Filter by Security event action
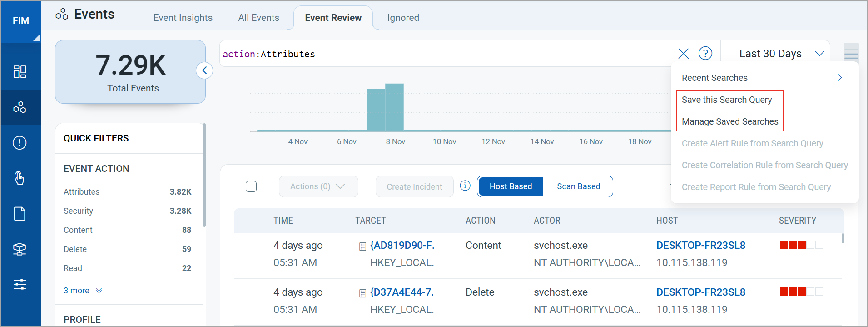The height and width of the screenshot is (327, 868). [127, 211]
